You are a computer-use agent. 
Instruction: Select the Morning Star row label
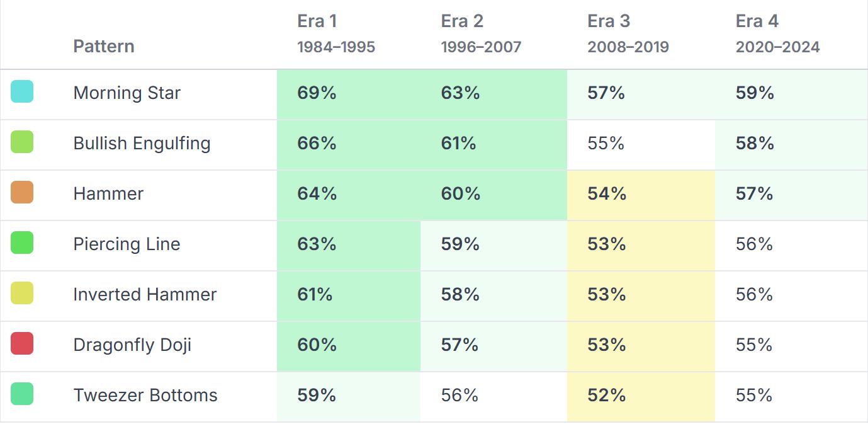coord(127,93)
